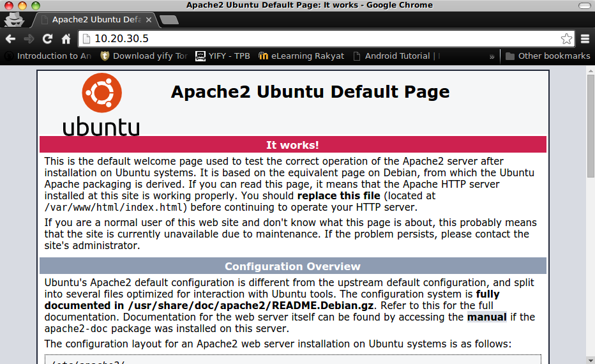Open the Other bookmarks folder
595x364 pixels.
click(548, 56)
